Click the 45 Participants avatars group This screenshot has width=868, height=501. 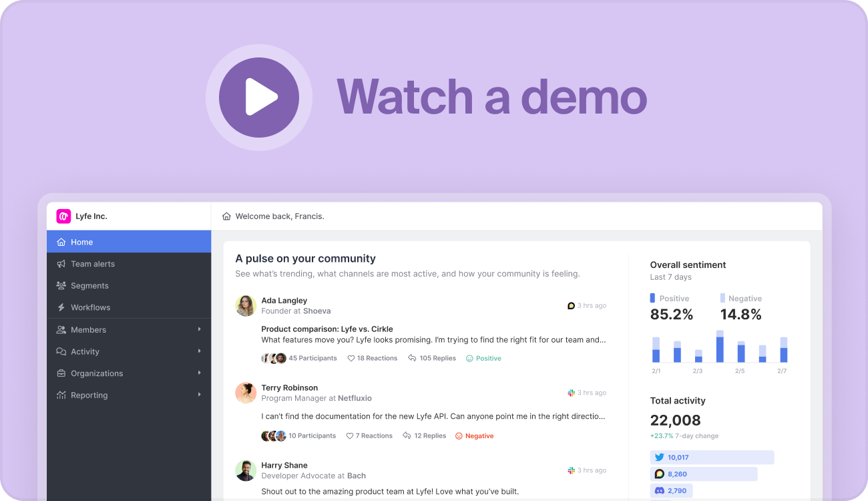pos(274,358)
